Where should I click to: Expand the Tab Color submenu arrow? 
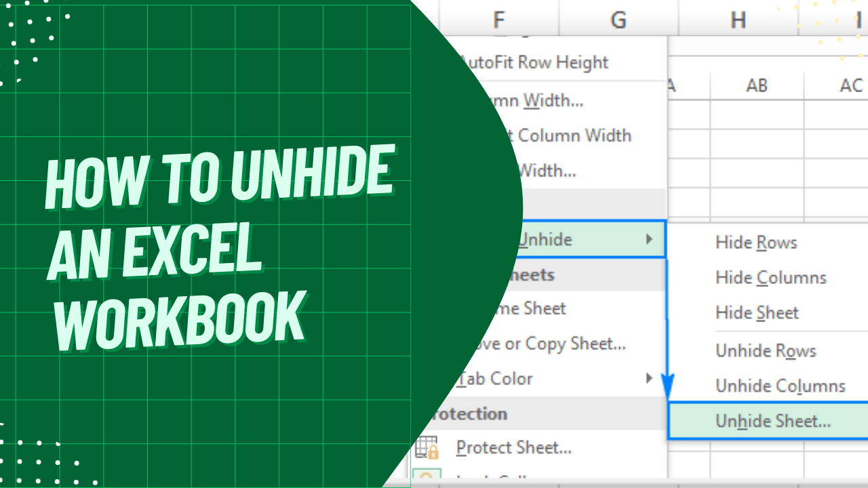pyautogui.click(x=649, y=378)
